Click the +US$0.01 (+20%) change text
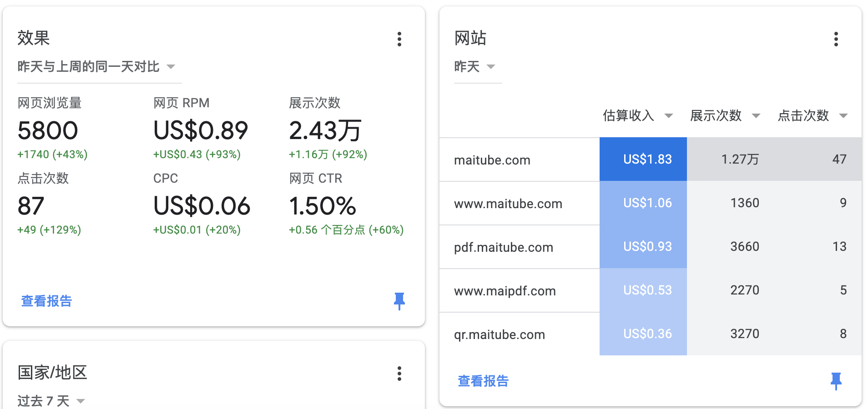 197,230
